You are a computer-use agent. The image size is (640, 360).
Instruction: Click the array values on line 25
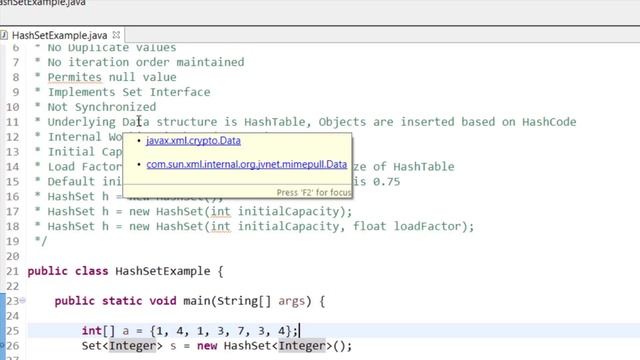coord(221,331)
